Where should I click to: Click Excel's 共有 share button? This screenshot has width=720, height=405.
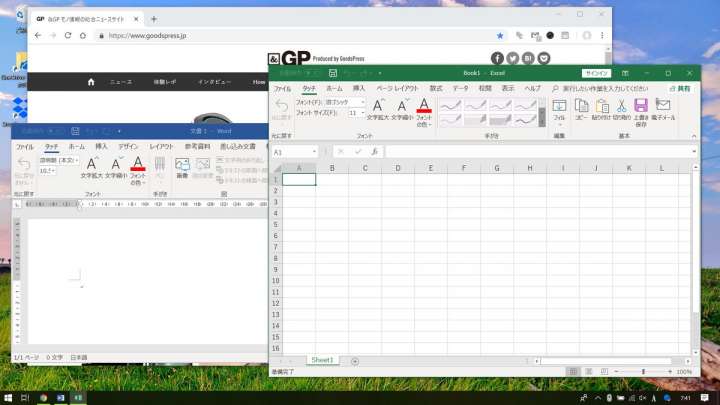point(681,88)
